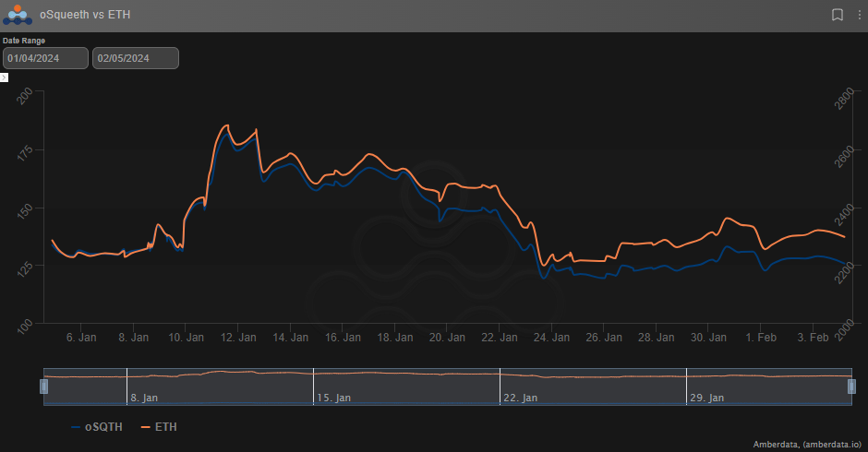868x452 pixels.
Task: Edit the start date field 01/04/2024
Action: point(45,58)
